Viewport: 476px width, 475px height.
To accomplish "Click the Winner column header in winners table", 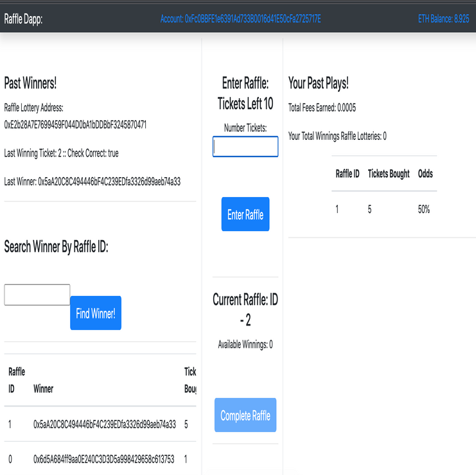I will pos(43,388).
